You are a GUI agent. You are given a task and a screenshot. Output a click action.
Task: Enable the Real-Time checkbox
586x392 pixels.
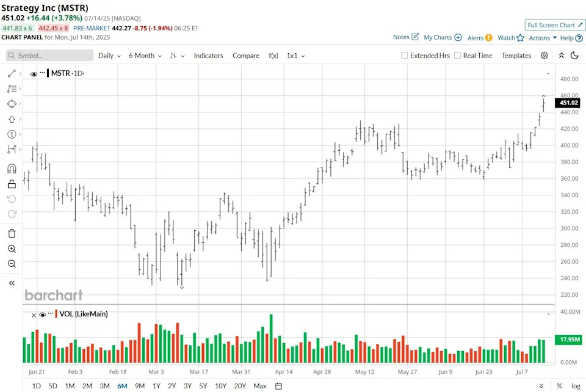457,56
